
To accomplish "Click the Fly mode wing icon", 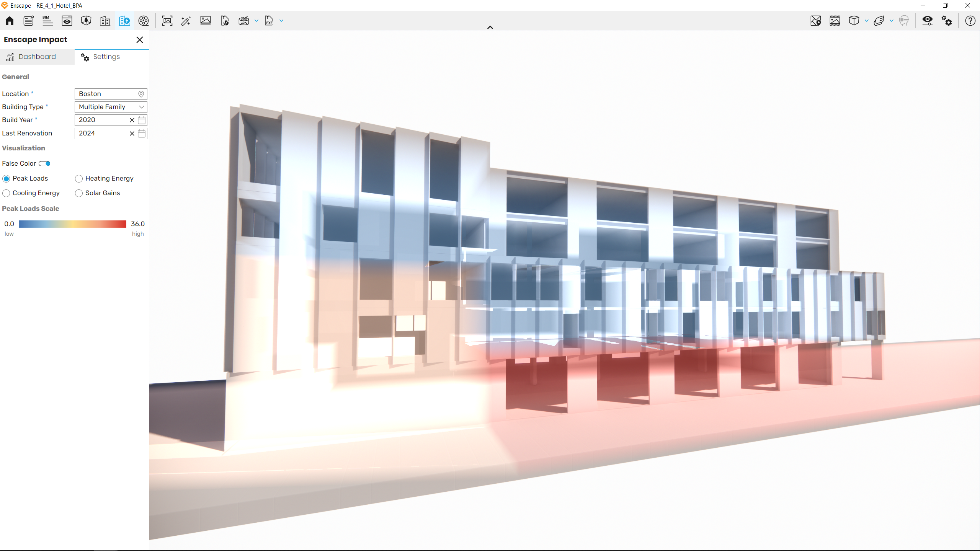I will pos(879,21).
